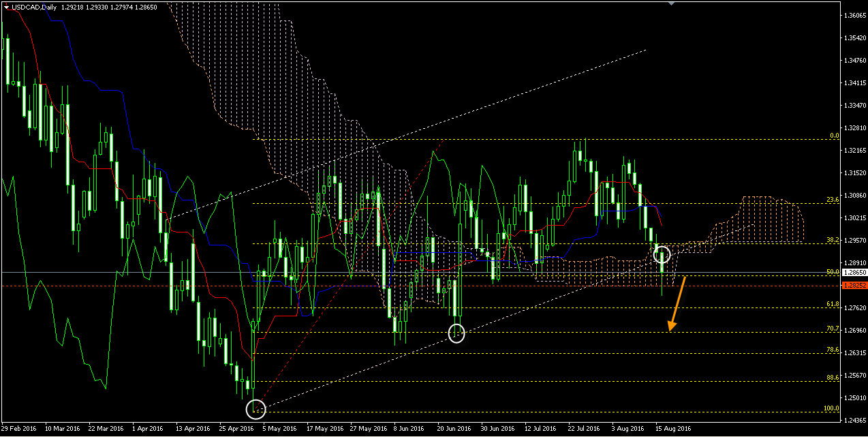Screen dimensions: 868x437
Task: Click date label 13 Apr 2016
Action: coord(191,429)
